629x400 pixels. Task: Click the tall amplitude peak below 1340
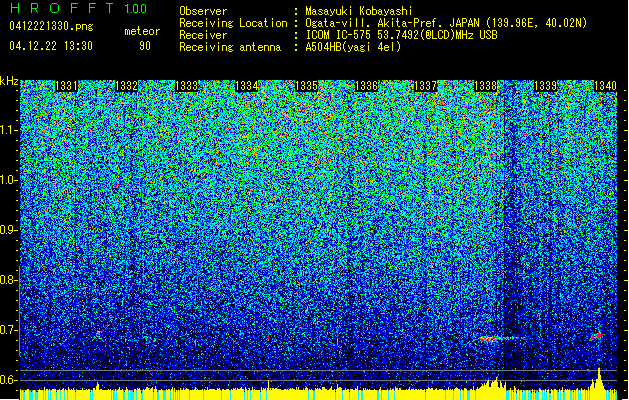point(599,379)
